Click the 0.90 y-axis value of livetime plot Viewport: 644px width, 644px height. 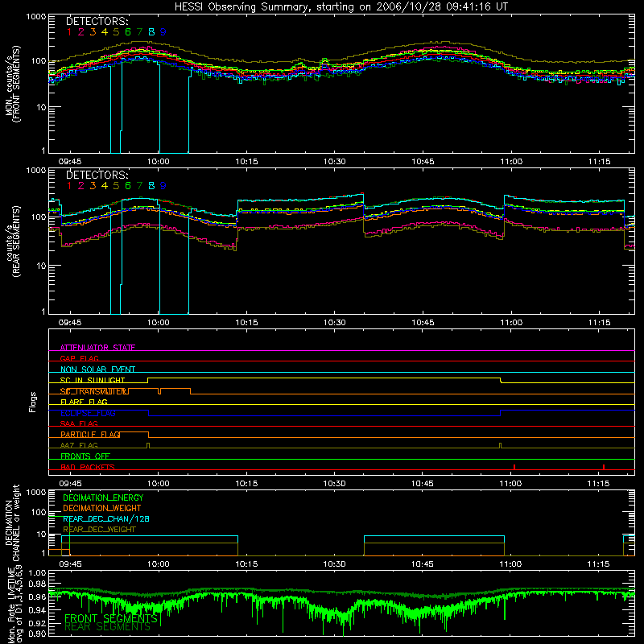[38, 634]
